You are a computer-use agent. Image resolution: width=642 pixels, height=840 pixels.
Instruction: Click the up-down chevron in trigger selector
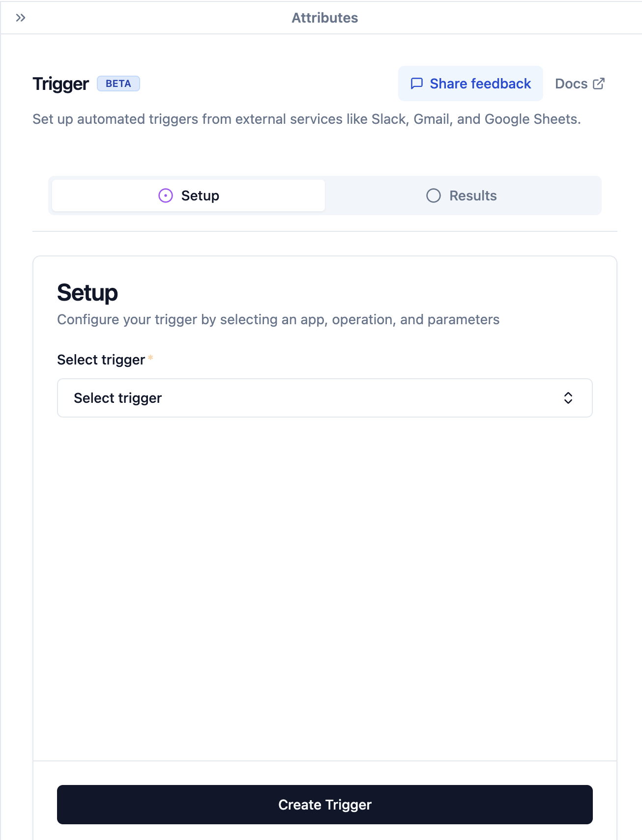pyautogui.click(x=568, y=398)
